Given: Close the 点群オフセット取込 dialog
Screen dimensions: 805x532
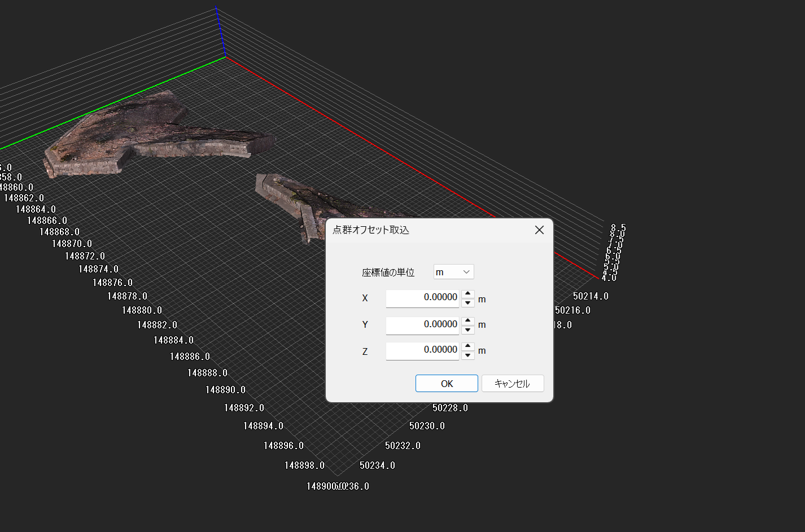Looking at the screenshot, I should pos(539,230).
